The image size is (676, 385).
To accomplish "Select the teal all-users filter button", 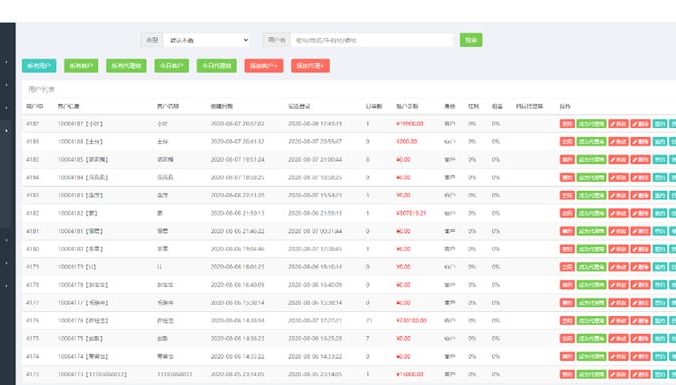I will pos(39,66).
